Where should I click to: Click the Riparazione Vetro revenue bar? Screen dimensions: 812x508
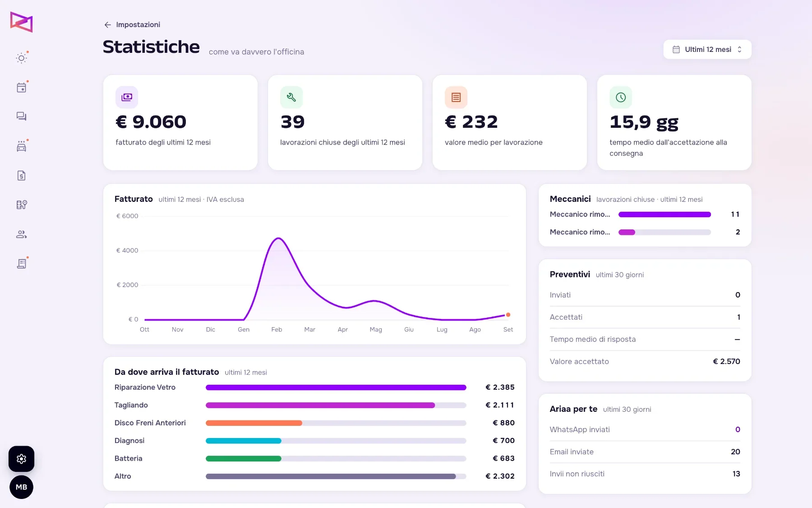pyautogui.click(x=336, y=387)
